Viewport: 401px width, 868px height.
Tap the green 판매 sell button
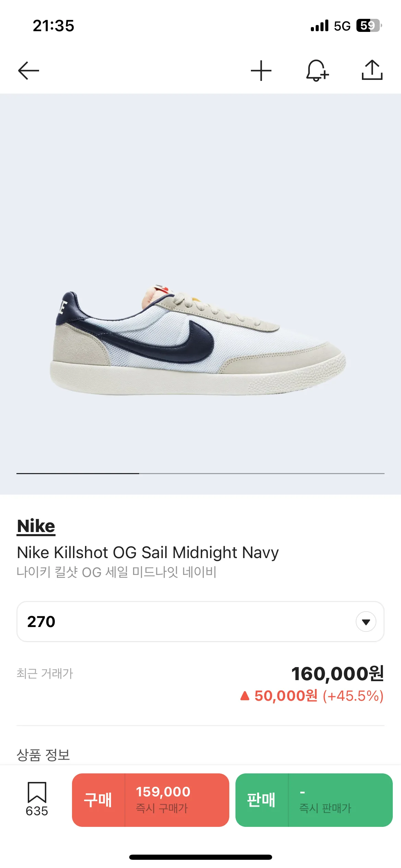pyautogui.click(x=261, y=800)
